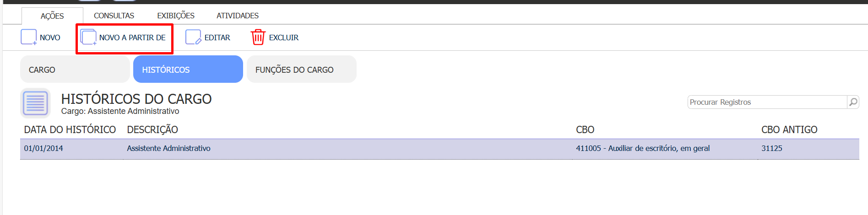The width and height of the screenshot is (868, 215).
Task: Click the CBO column header
Action: 585,129
